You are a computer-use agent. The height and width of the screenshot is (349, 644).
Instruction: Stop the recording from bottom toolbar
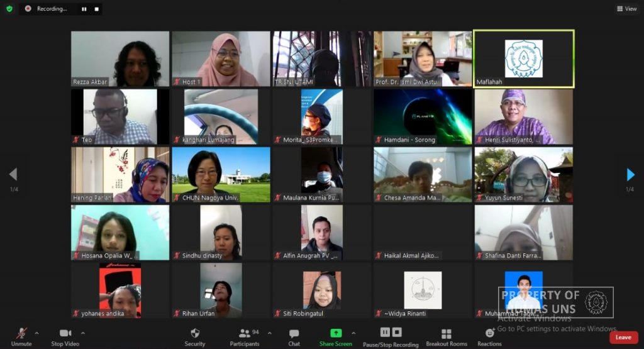397,332
